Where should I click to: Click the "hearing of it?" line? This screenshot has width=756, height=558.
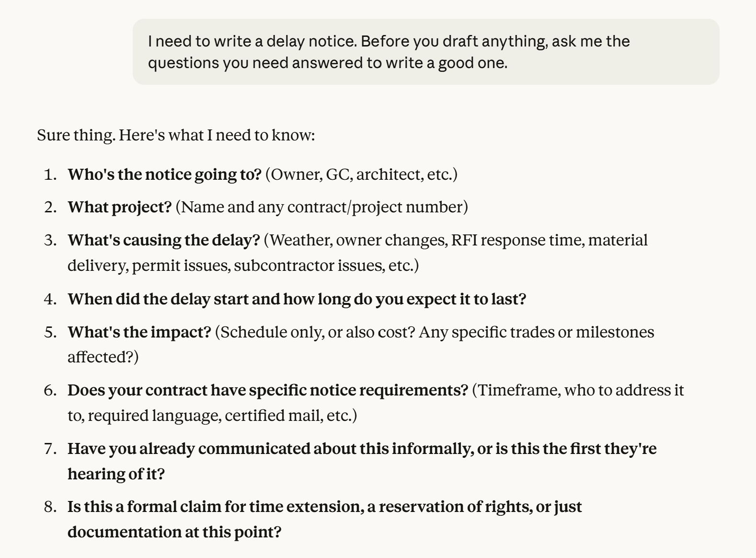116,474
